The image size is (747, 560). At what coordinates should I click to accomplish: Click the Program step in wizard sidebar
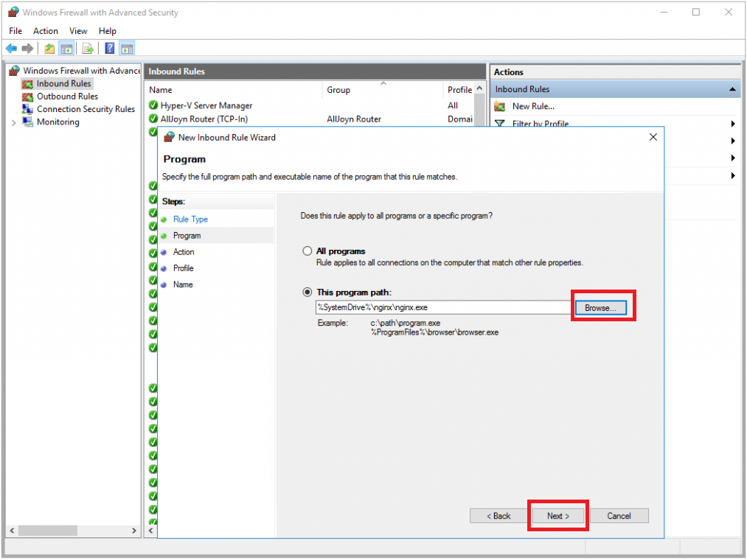(x=187, y=236)
